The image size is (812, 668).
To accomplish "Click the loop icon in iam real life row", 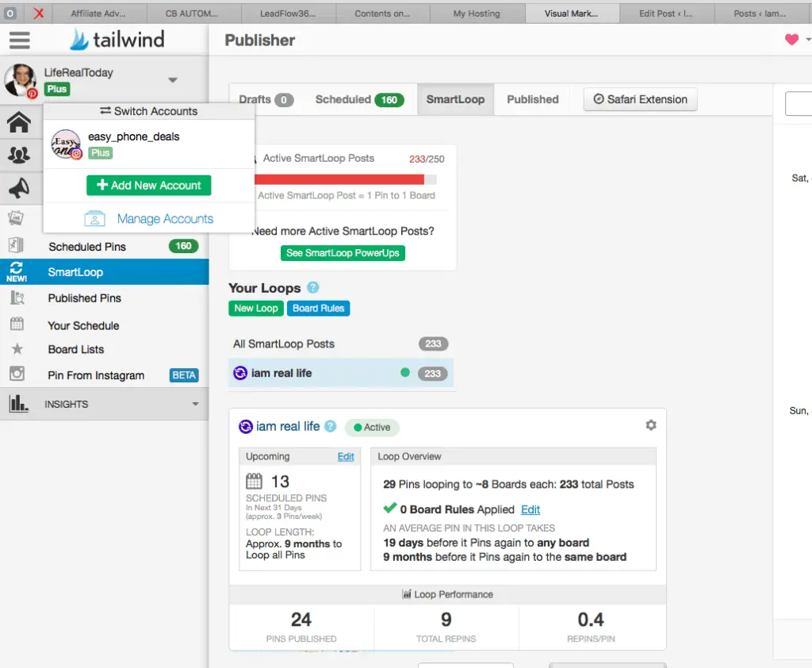I will point(240,373).
